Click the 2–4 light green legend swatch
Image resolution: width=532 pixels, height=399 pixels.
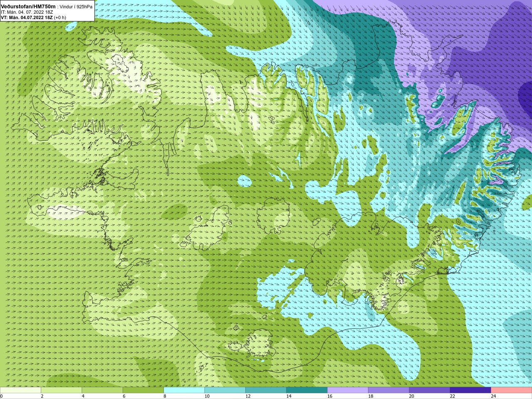(62, 390)
